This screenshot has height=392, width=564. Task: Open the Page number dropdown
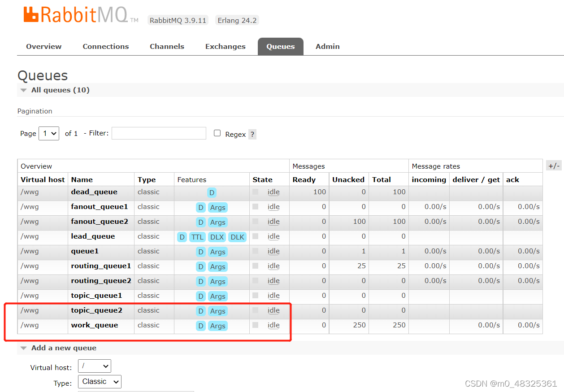point(49,133)
